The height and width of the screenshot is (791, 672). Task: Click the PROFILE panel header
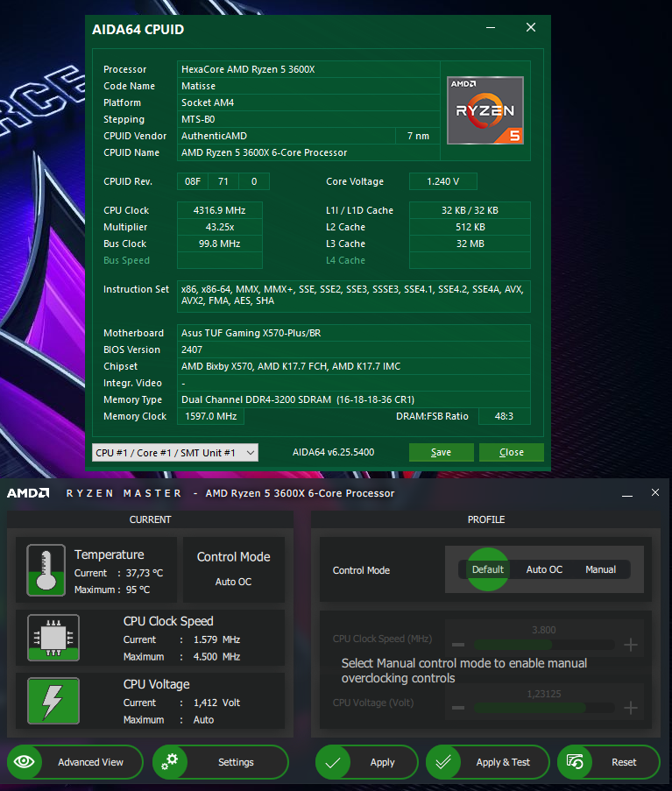[486, 519]
